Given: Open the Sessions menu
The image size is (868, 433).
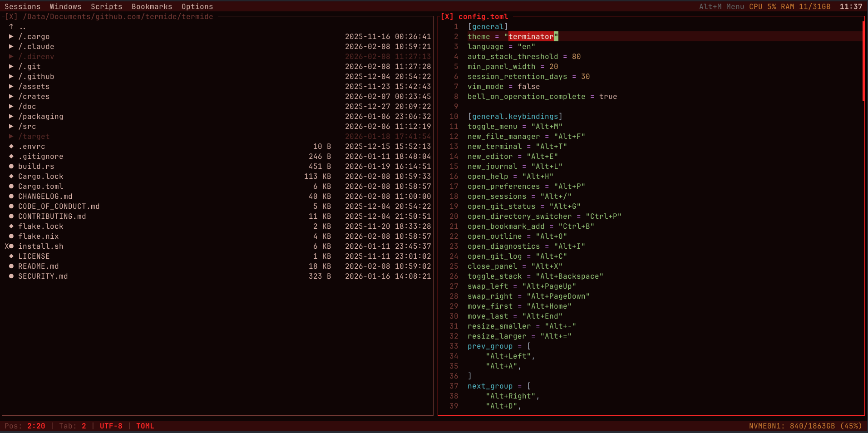Looking at the screenshot, I should pyautogui.click(x=22, y=7).
